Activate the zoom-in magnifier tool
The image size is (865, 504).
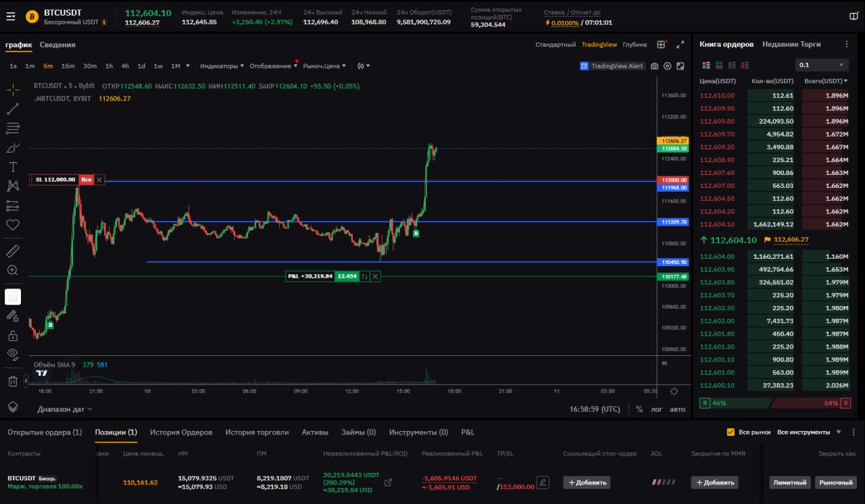(13, 270)
